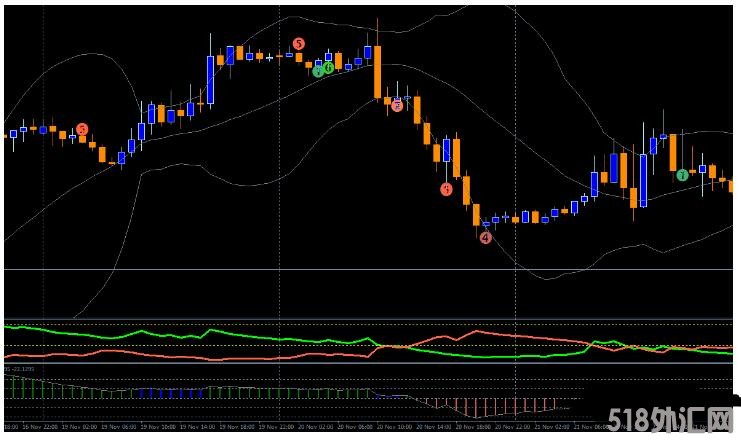The height and width of the screenshot is (444, 741).
Task: Click the '20 Nov 10:00' time axis label
Action: tap(394, 427)
